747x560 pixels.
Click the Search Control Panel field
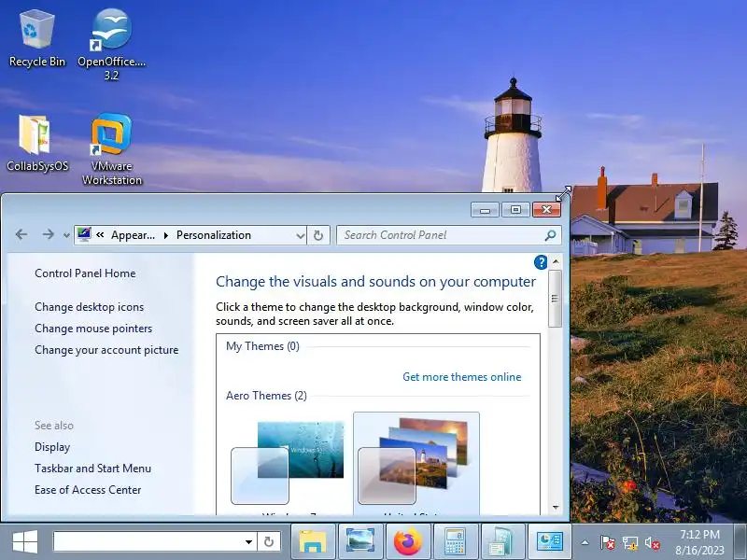449,235
